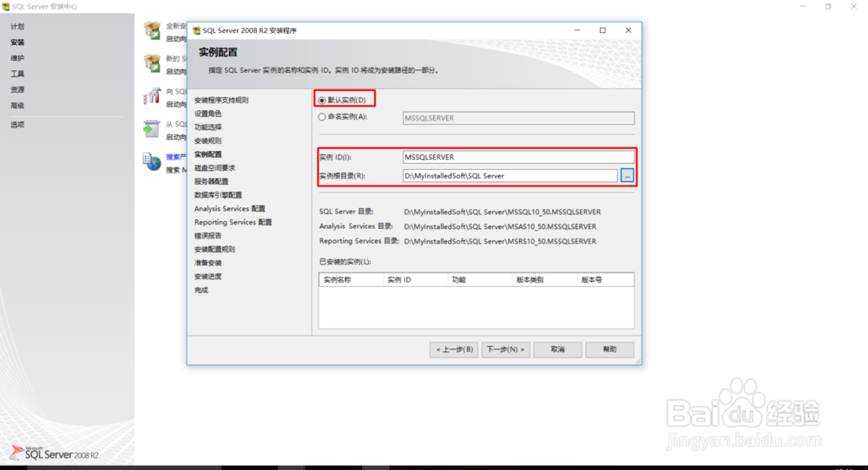Screen dimensions: 868x470
Task: Click the globe search product updates icon
Action: pyautogui.click(x=152, y=161)
